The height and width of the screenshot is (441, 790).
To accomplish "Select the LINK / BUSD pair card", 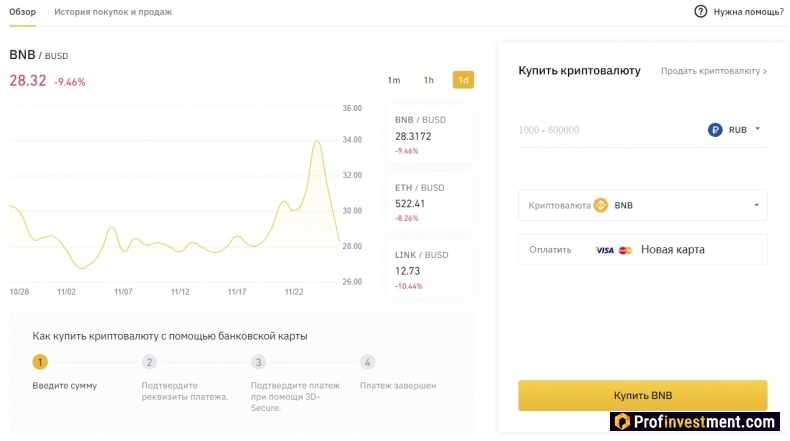I will point(430,269).
